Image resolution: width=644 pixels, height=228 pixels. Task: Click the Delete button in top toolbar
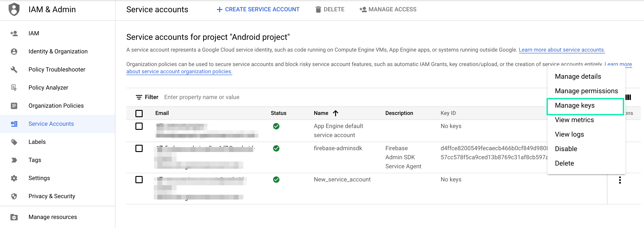330,9
